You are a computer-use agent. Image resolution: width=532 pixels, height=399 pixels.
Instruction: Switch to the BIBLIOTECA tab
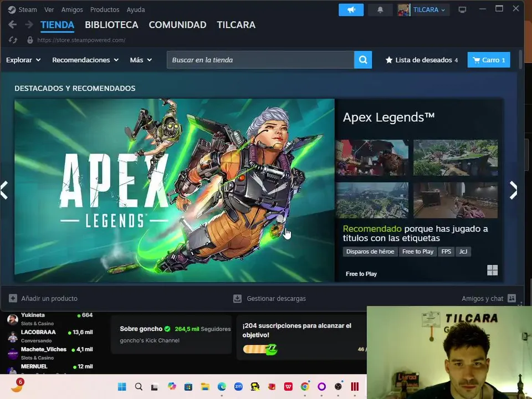[x=111, y=25]
